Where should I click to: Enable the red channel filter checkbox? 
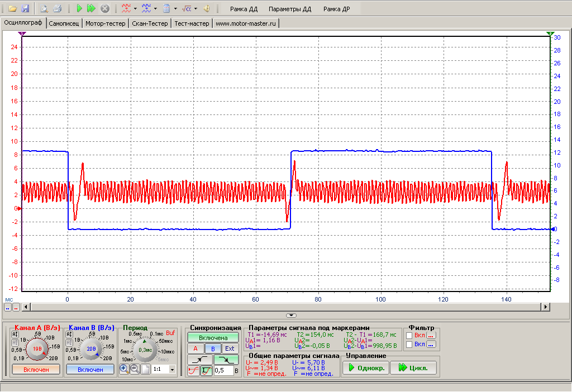tap(409, 335)
